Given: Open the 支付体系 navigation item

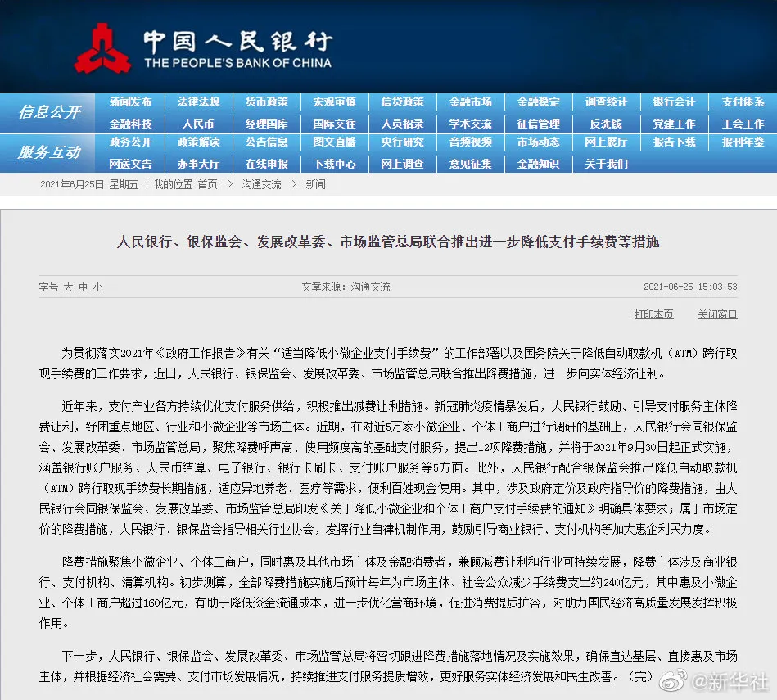Looking at the screenshot, I should click(742, 102).
